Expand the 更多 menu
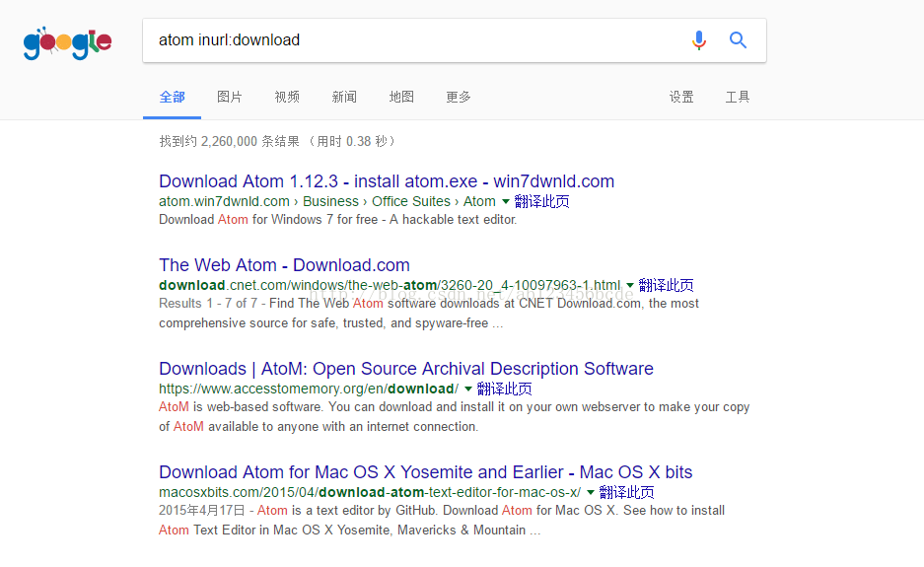Screen dimensions: 924x567 [x=459, y=97]
